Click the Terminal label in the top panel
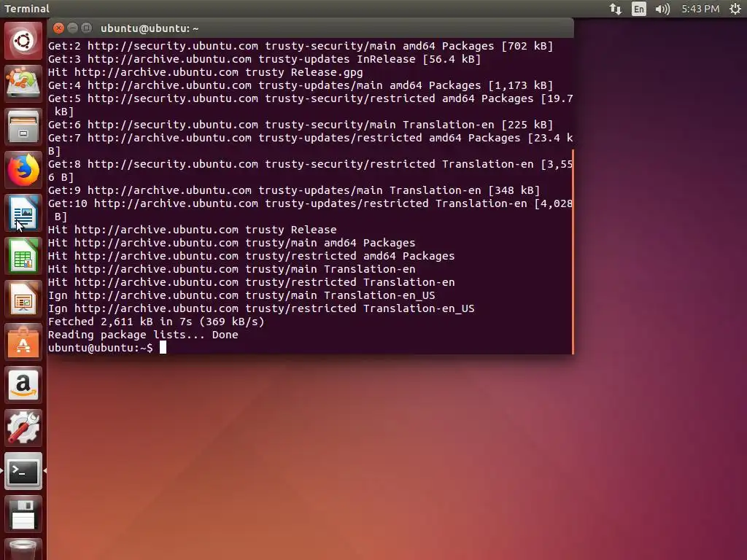 tap(27, 9)
